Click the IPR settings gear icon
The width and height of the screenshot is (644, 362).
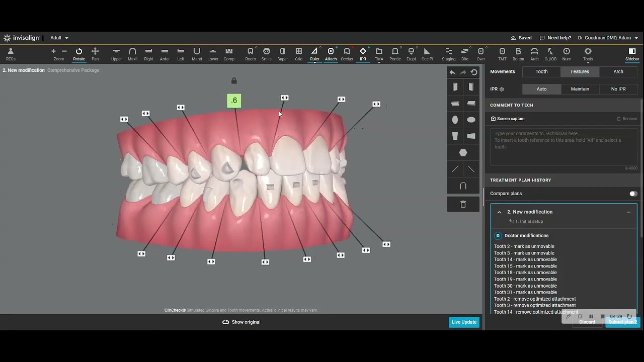(502, 89)
